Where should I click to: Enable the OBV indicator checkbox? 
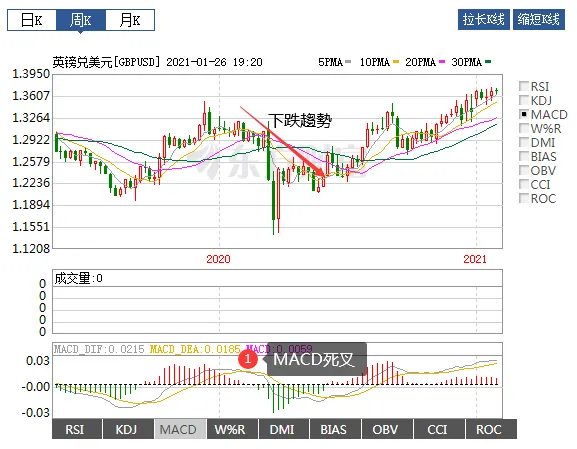point(524,170)
